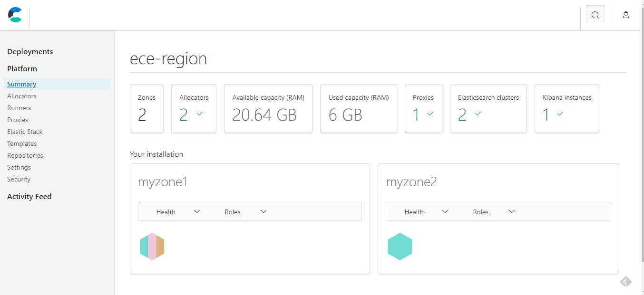Click the teal hexagon in myzone2
Viewport: 644px width, 295px height.
[400, 247]
